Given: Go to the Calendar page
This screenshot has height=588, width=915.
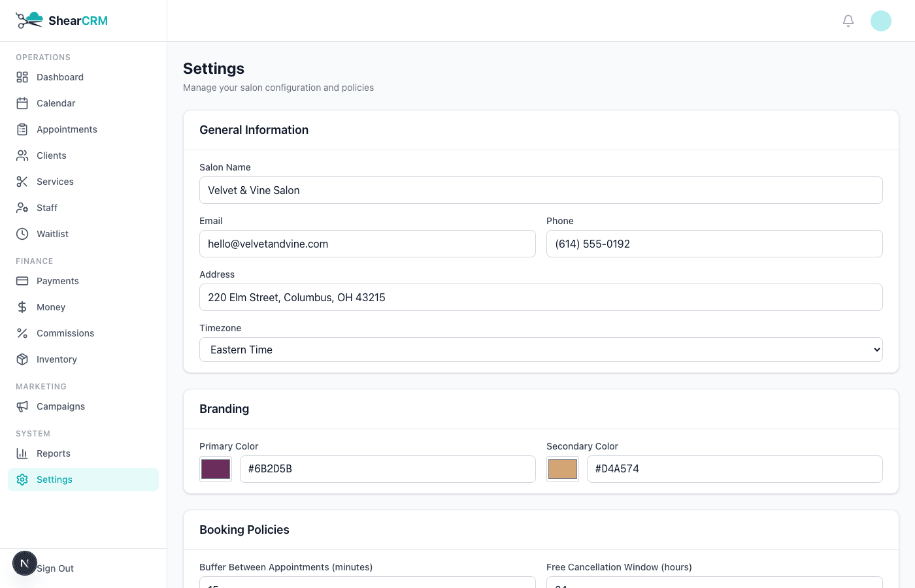Looking at the screenshot, I should click(x=83, y=103).
